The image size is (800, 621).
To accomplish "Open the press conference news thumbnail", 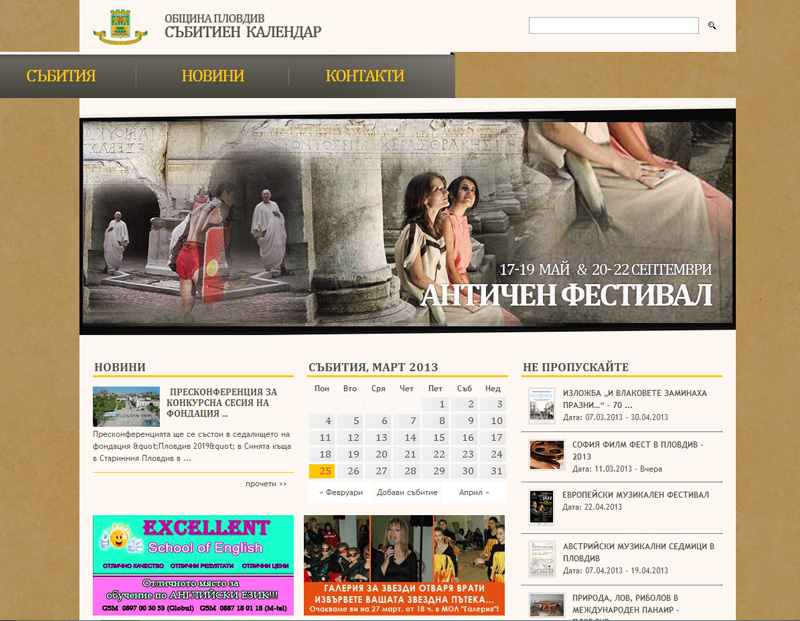I will coord(126,406).
